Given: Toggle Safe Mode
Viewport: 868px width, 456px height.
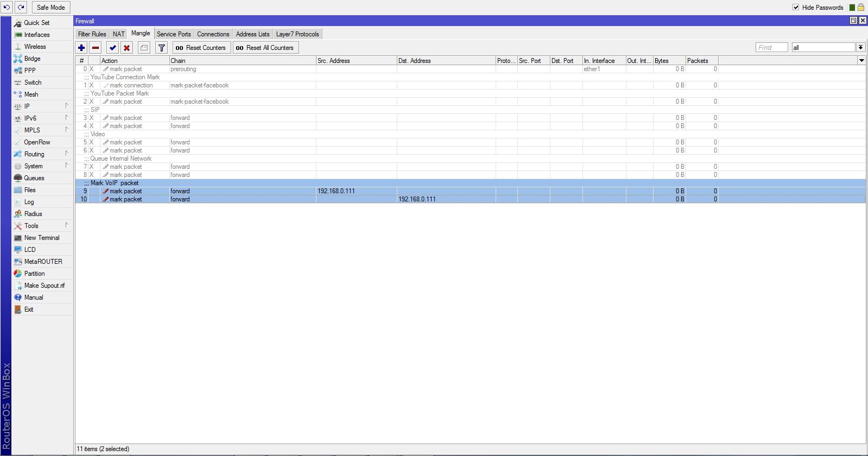Looking at the screenshot, I should (51, 8).
